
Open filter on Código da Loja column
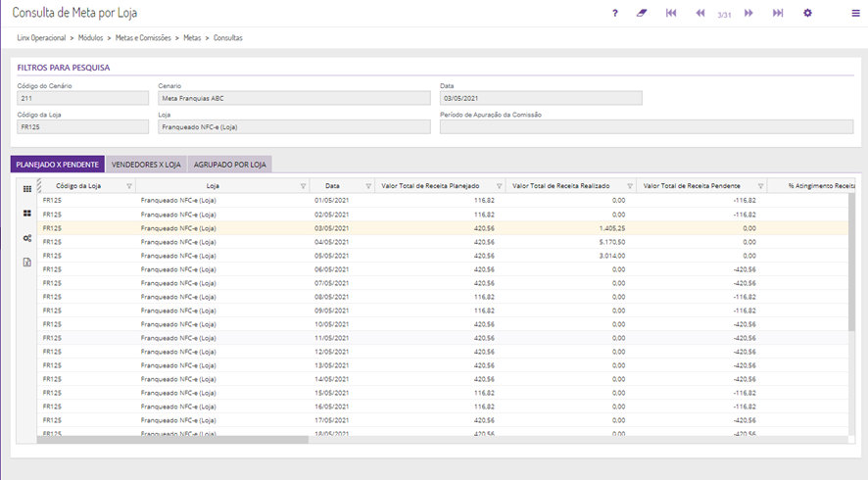[128, 186]
